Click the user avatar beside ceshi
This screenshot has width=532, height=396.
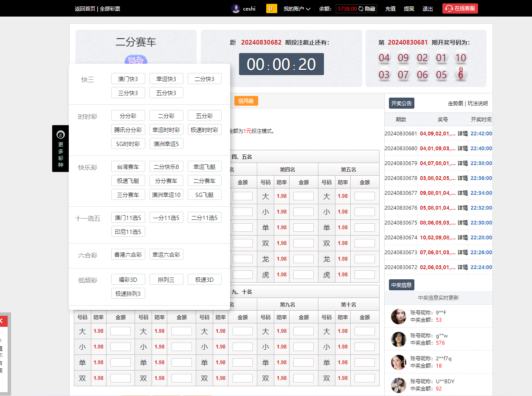point(235,8)
